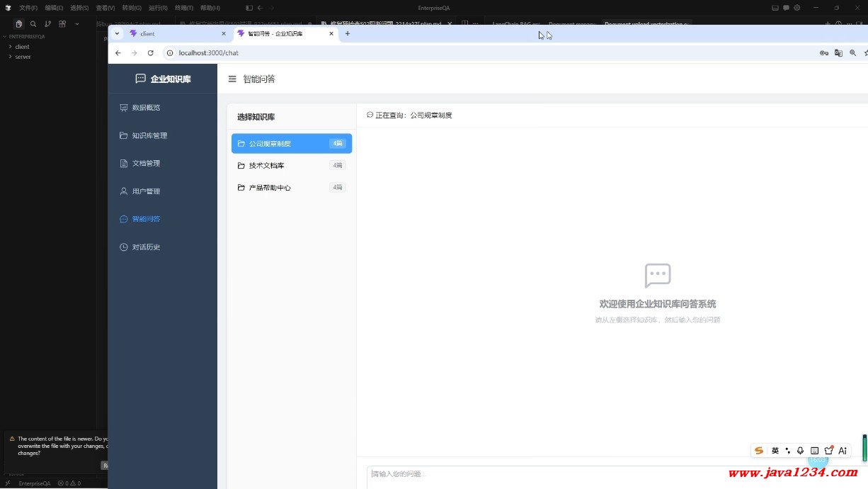868x489 pixels.
Task: Open 用户管理 page in the sidebar
Action: 146,191
